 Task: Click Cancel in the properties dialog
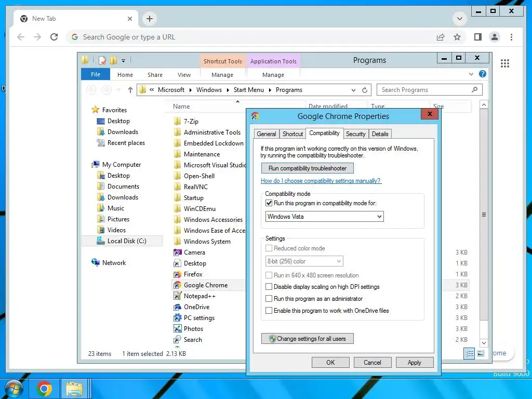tap(372, 362)
